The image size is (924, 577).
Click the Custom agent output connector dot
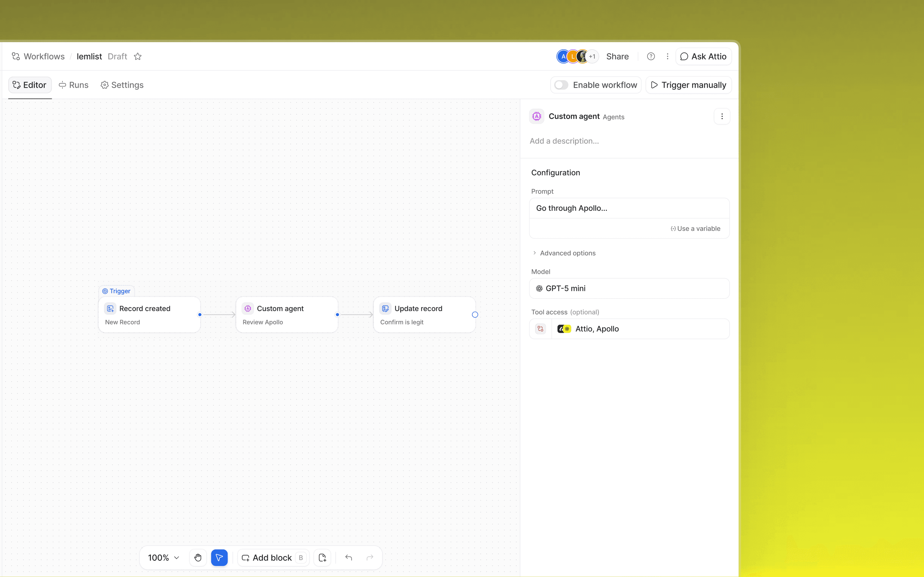337,314
